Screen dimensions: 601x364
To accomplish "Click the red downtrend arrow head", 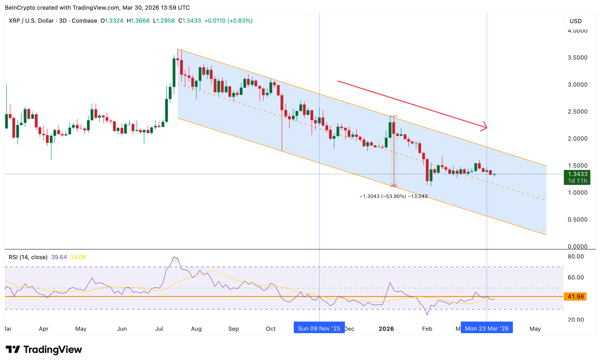I will 485,127.
